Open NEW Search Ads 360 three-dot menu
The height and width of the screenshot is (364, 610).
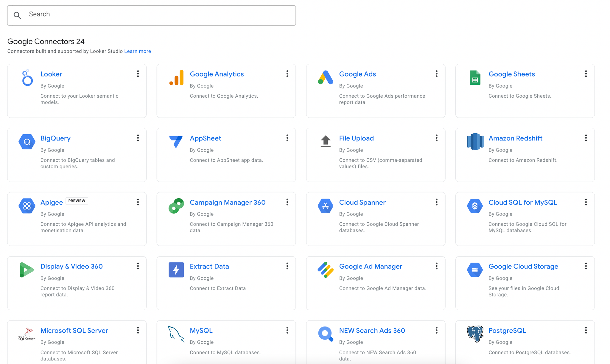pyautogui.click(x=437, y=330)
